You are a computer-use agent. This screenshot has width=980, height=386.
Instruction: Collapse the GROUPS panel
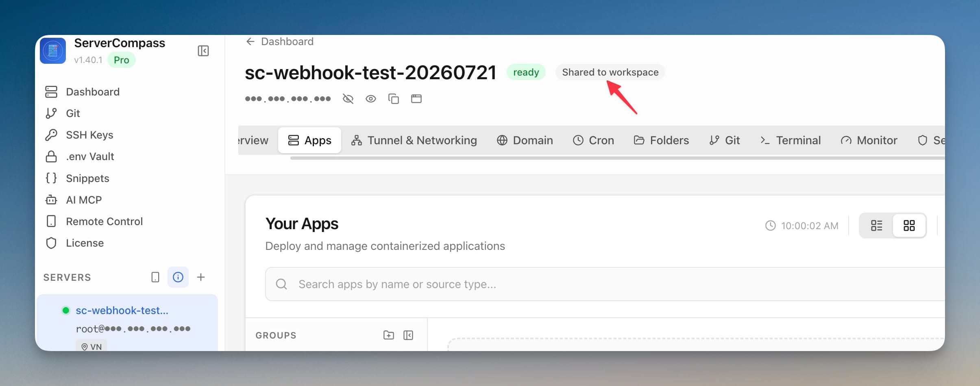(x=408, y=335)
